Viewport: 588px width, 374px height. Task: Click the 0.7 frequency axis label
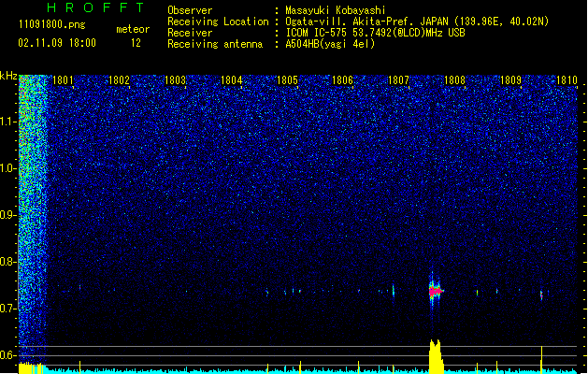pos(8,309)
